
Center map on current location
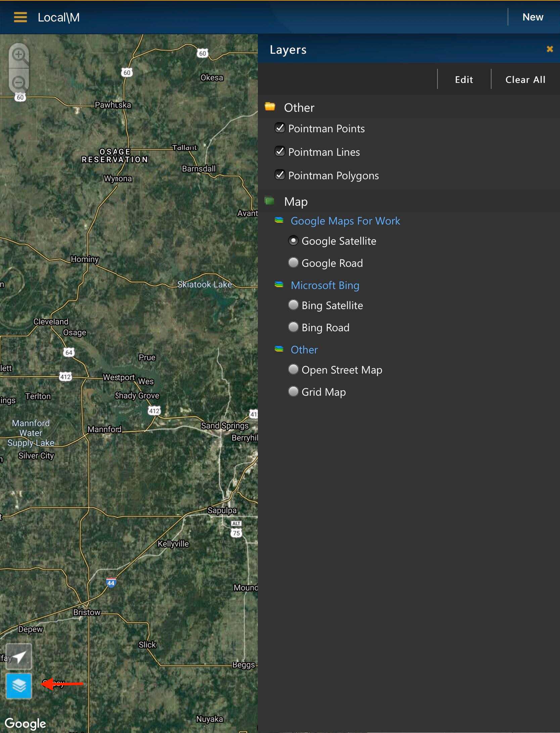(x=19, y=656)
